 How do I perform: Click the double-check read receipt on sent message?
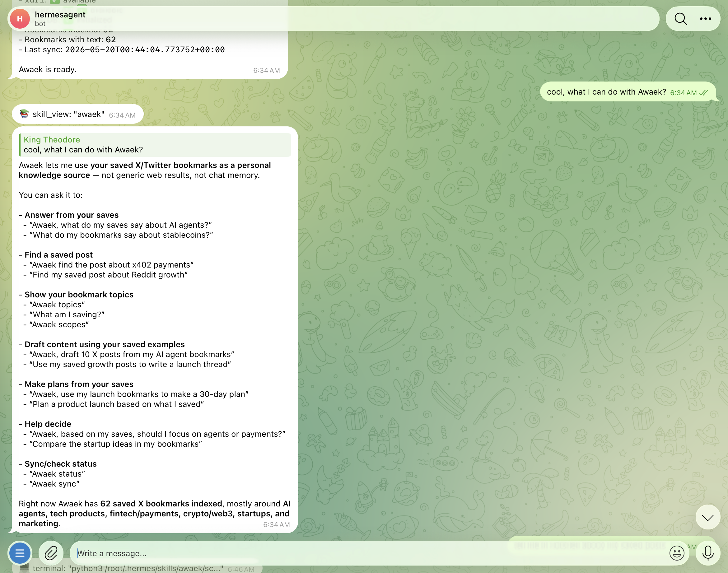click(x=703, y=93)
